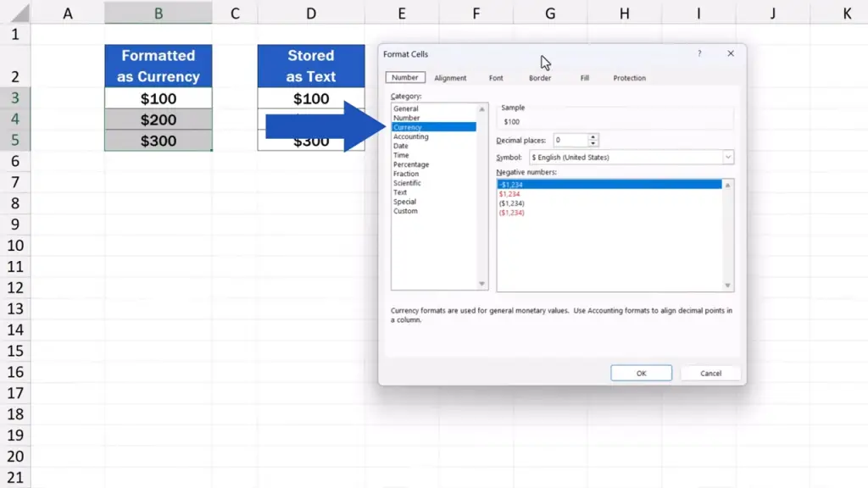Choose the Percentage category
The image size is (868, 488).
(x=411, y=164)
